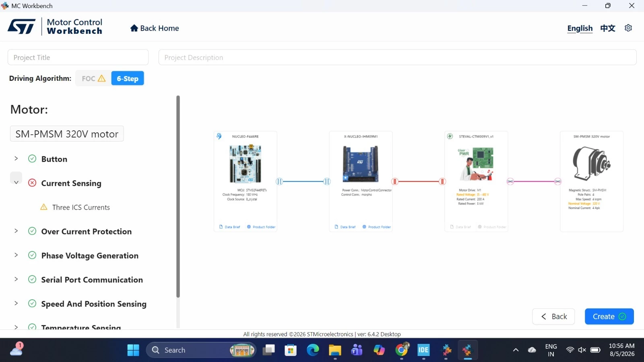Click the left panel's vertical scrollbar
Image resolution: width=644 pixels, height=362 pixels.
pos(178,197)
